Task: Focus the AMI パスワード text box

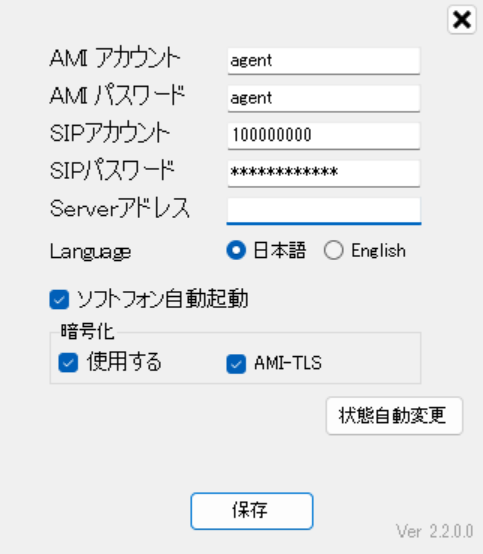Action: (x=324, y=98)
